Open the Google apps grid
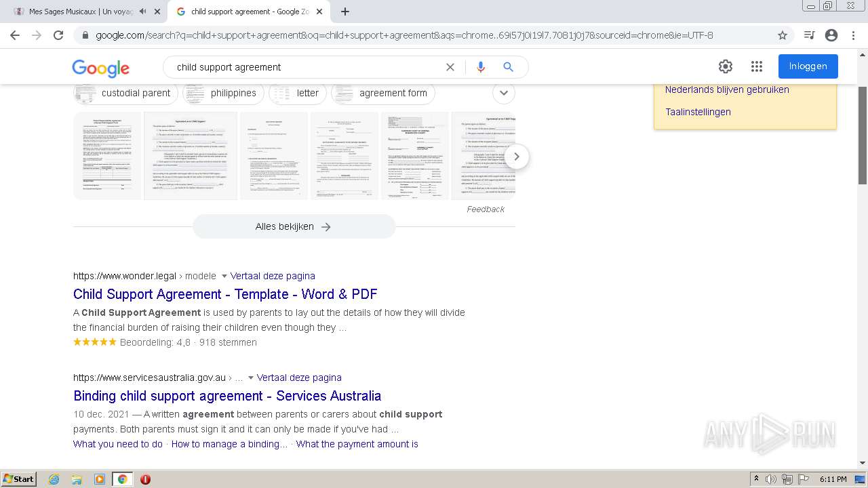 click(757, 66)
